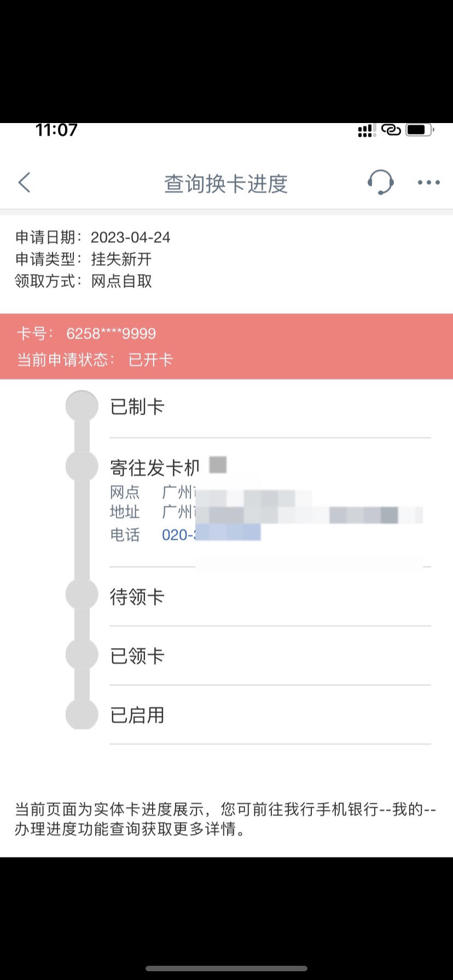Open customer service headset icon
This screenshot has width=453, height=980.
coord(380,182)
